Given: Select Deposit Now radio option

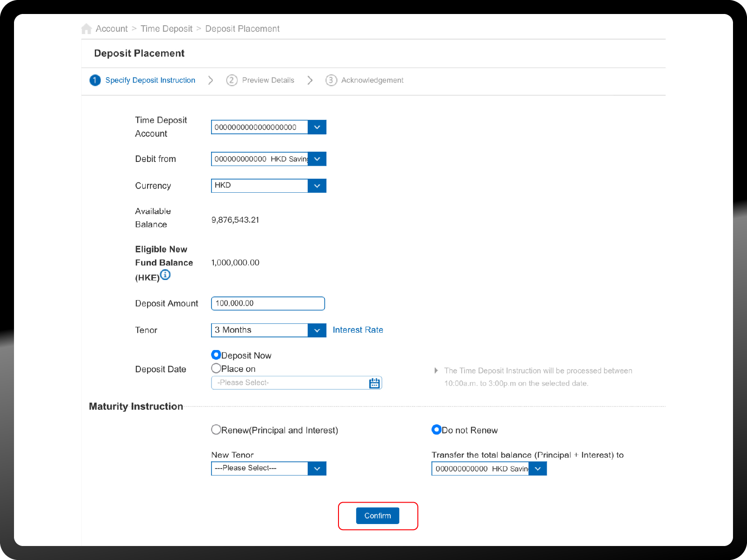Looking at the screenshot, I should point(216,355).
